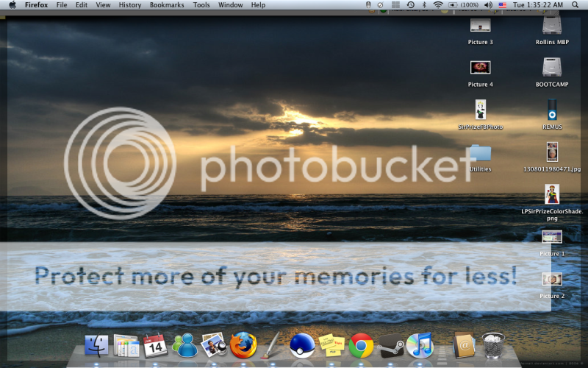This screenshot has height=368, width=588.
Task: Open Spotlight search magnifying glass
Action: (x=577, y=5)
